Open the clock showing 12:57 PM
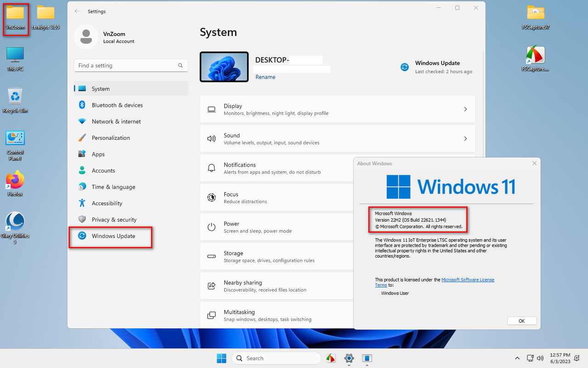This screenshot has height=368, width=588. [560, 358]
